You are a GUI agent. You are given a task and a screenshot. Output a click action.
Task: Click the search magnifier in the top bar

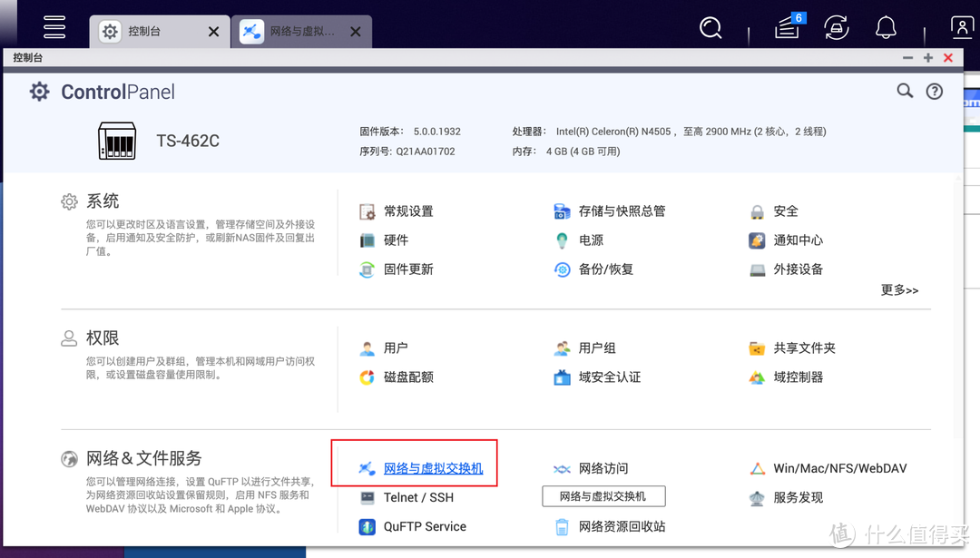[710, 28]
